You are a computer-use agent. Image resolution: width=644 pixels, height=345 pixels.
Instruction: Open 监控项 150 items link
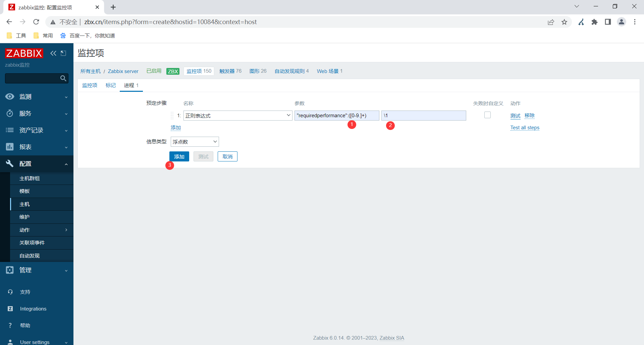pyautogui.click(x=199, y=71)
